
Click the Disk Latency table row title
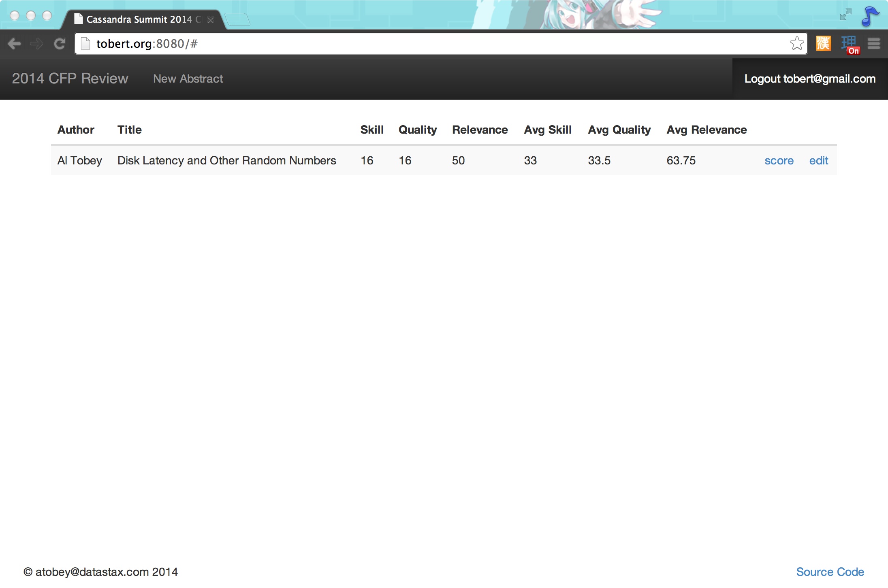[226, 161]
